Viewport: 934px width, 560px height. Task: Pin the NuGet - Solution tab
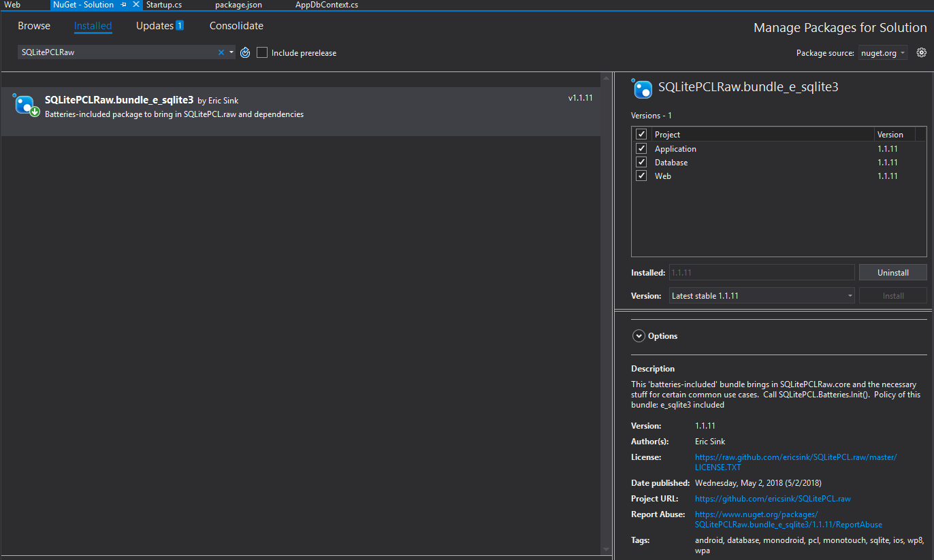[124, 5]
